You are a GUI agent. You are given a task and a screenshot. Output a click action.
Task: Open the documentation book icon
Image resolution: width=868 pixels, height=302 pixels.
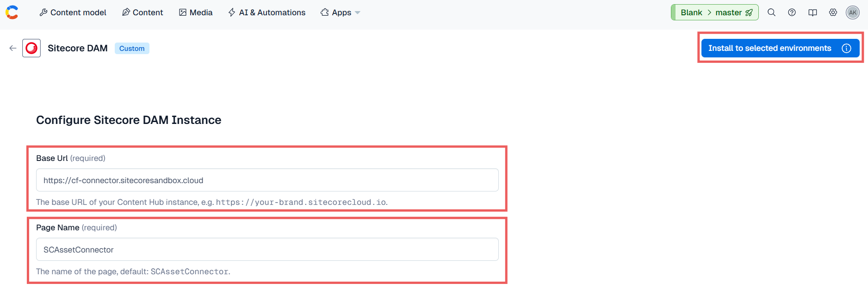coord(812,12)
